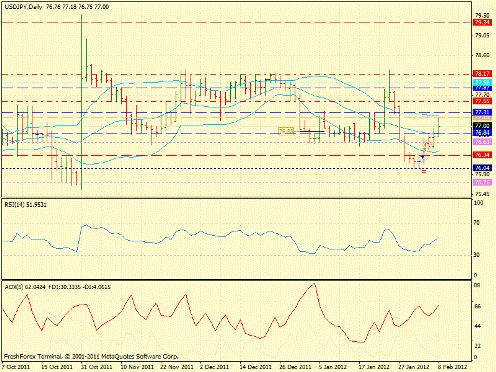Click the blue 76.84 price level tag
This screenshot has height=372, width=496.
coord(482,133)
